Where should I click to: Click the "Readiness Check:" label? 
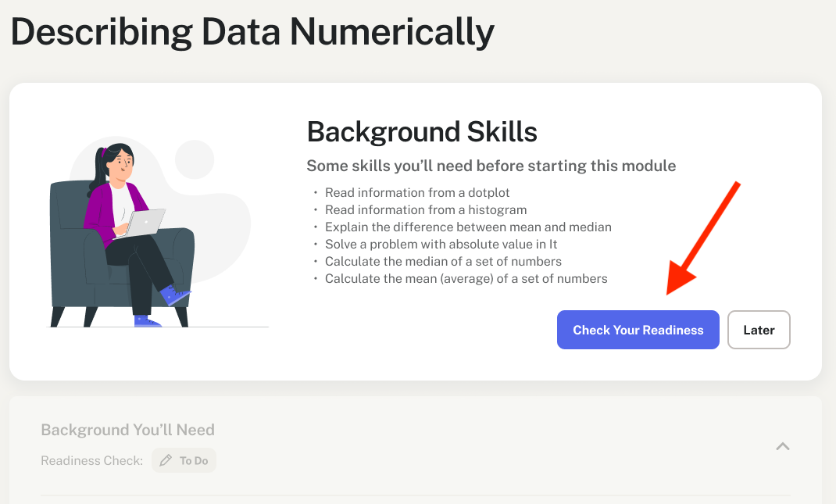tap(91, 461)
